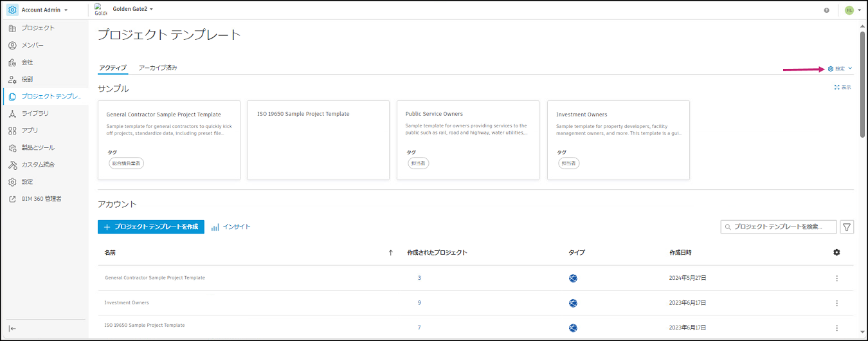Open more menu for Investment Owners row
Viewport: 868px width, 341px height.
tap(836, 303)
